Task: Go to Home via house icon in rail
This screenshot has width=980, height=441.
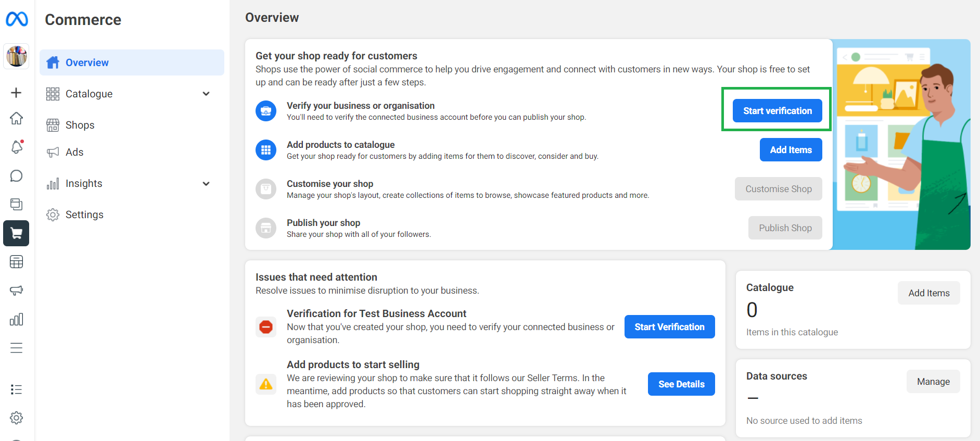Action: click(17, 118)
